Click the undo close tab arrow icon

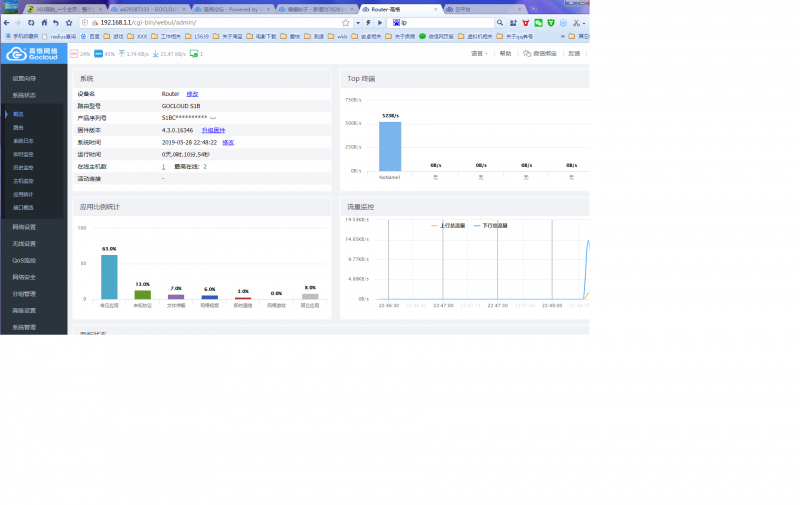[x=56, y=22]
